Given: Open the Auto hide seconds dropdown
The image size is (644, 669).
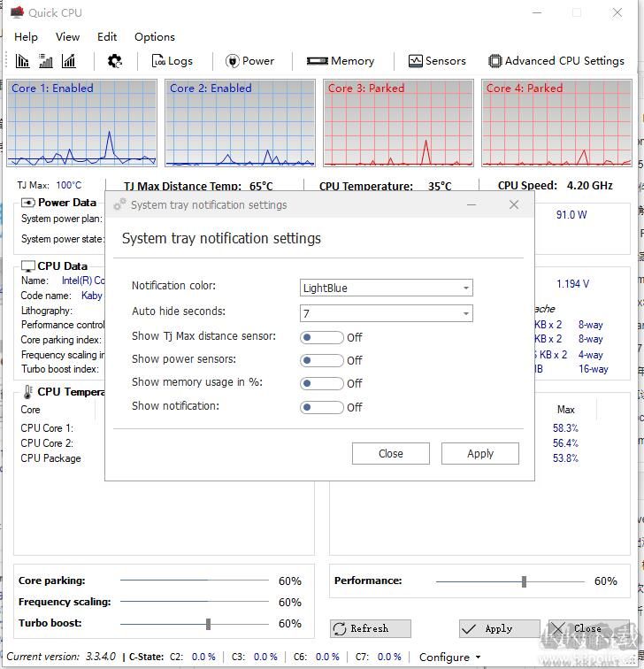Looking at the screenshot, I should coord(387,313).
